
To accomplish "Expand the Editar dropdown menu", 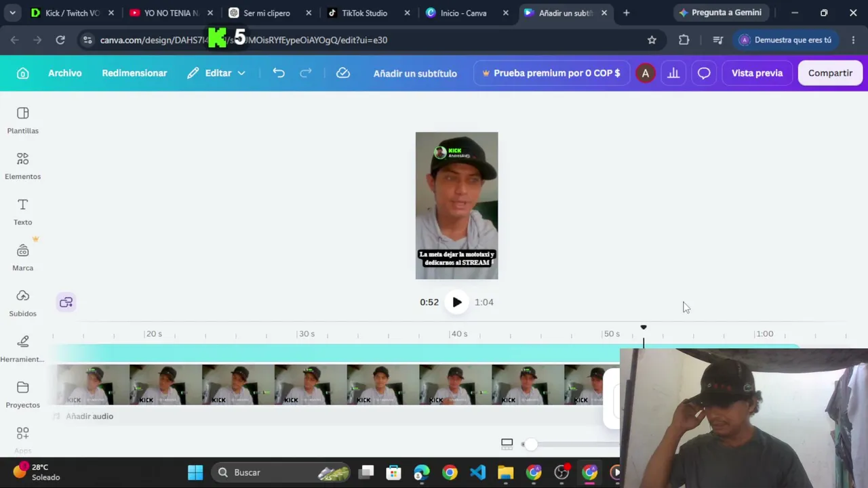I will tap(216, 73).
